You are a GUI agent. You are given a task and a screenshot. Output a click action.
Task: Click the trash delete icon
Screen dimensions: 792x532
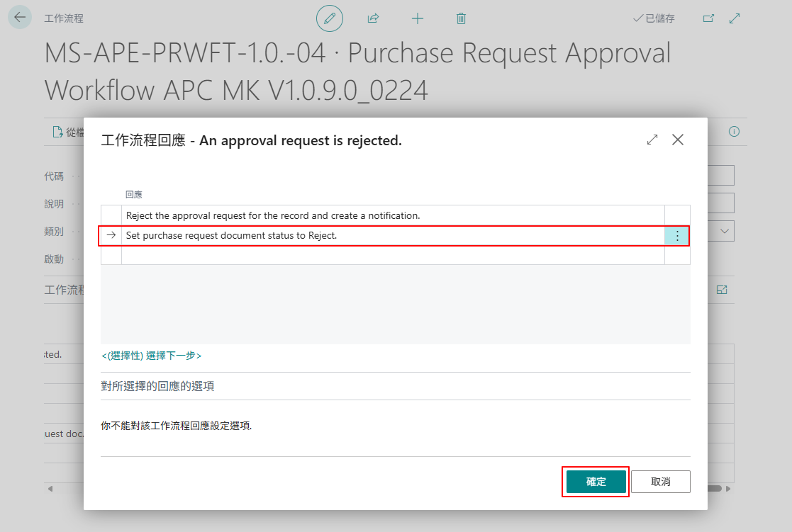461,18
